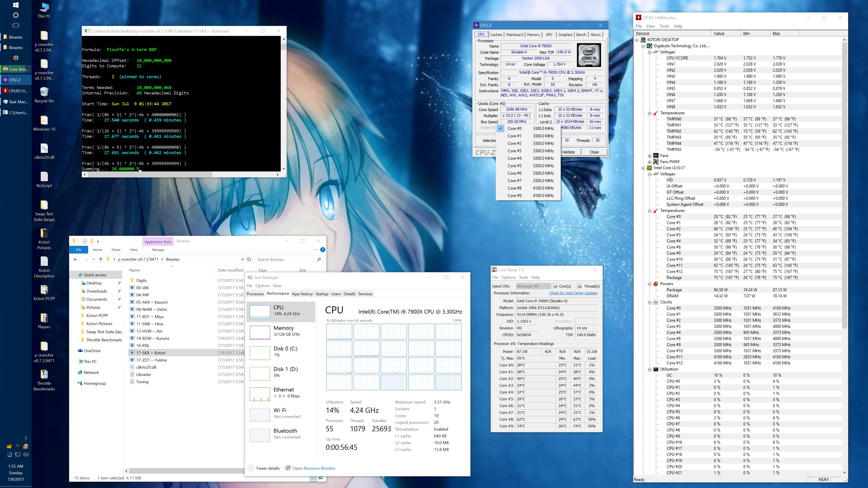Click Check for Intel Driver Updates link
Screen dimensions: 868x488
[x=573, y=293]
